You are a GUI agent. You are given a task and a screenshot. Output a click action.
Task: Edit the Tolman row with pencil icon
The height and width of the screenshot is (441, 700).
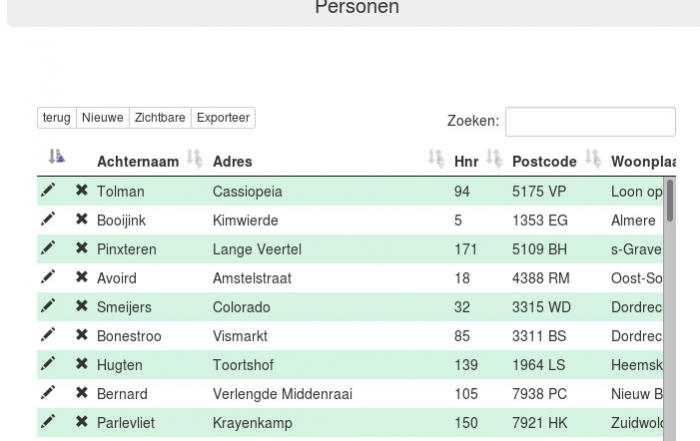[48, 190]
